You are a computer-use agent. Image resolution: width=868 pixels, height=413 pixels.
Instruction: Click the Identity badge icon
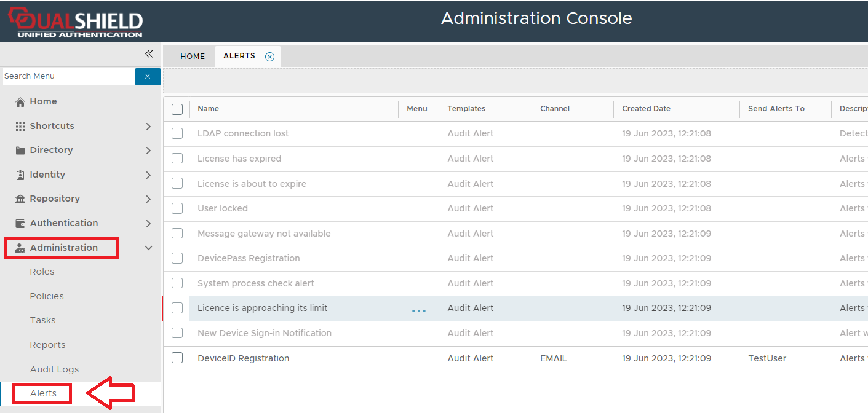click(20, 175)
